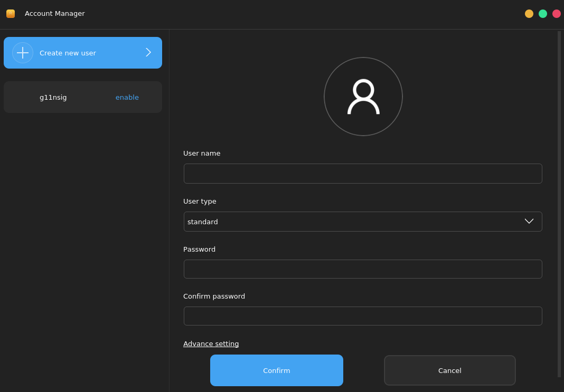The image size is (564, 392).
Task: Select the g11nsig user entry
Action: click(53, 98)
